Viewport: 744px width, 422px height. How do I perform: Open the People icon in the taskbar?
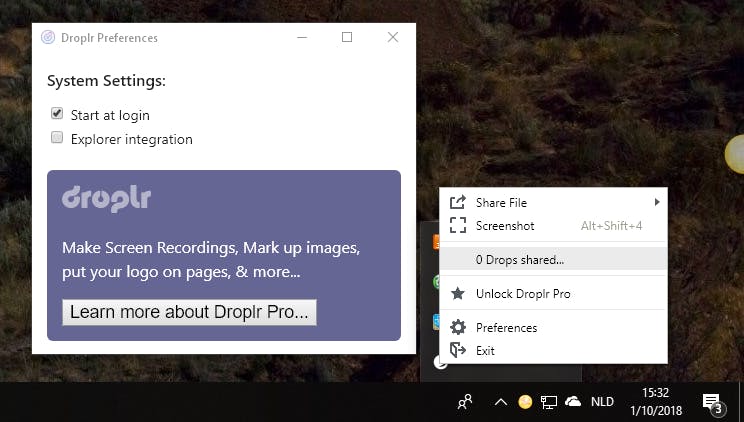click(465, 402)
